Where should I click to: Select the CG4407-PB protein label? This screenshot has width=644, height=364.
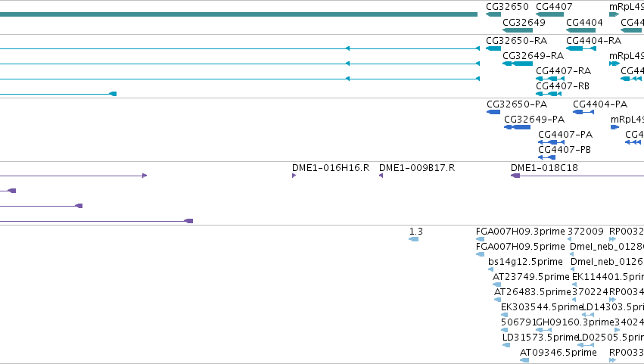[x=565, y=150]
